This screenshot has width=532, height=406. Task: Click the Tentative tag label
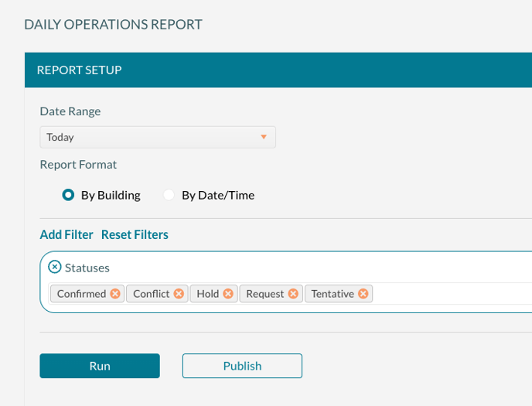(x=332, y=294)
